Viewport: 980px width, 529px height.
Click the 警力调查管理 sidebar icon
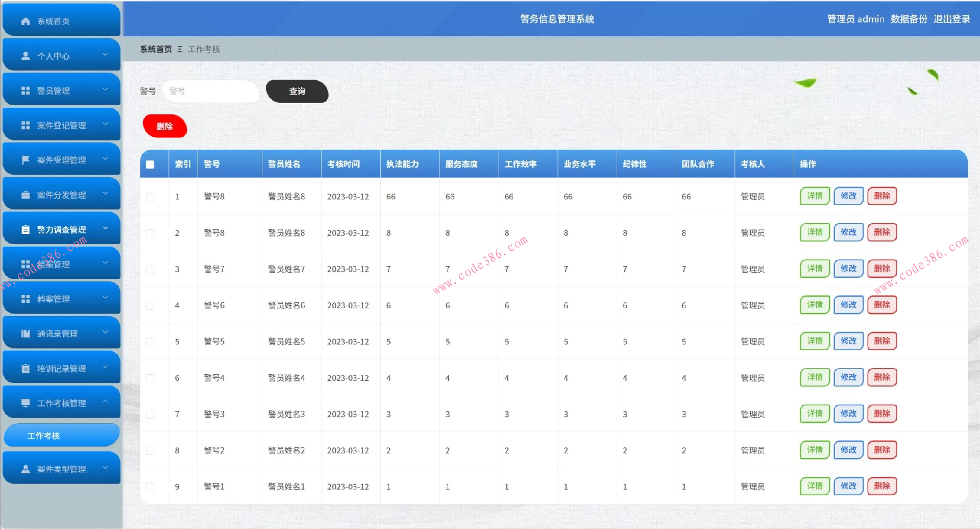click(x=24, y=229)
